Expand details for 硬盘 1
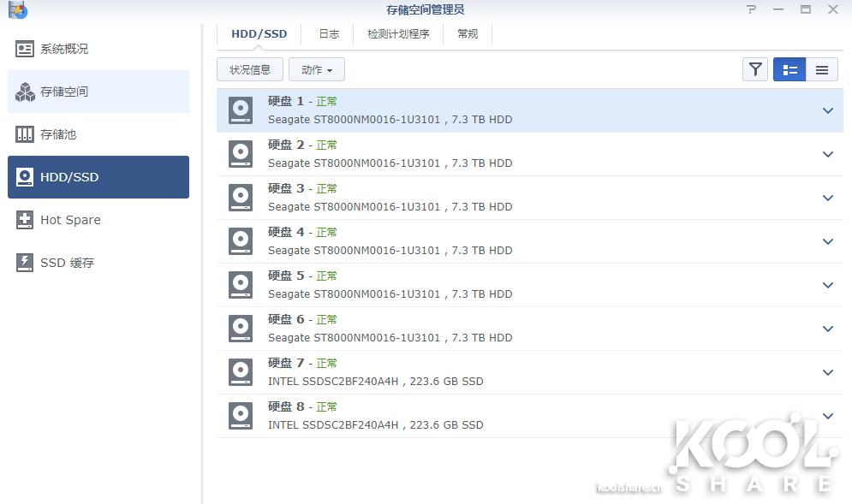The image size is (852, 504). [x=827, y=110]
